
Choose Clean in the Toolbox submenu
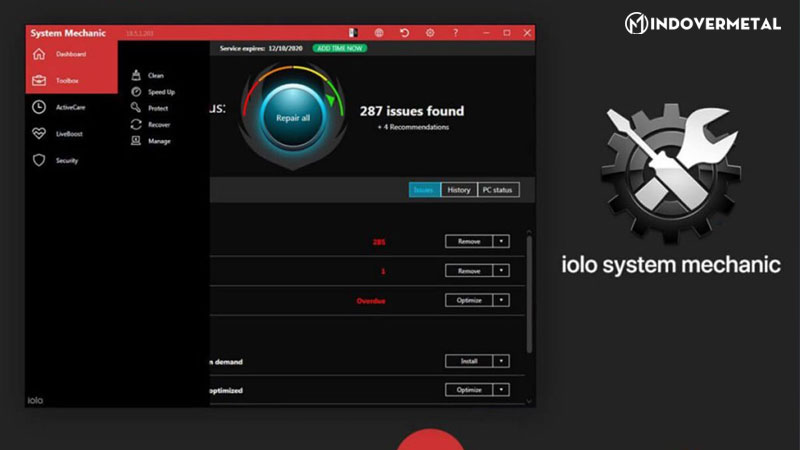[154, 75]
